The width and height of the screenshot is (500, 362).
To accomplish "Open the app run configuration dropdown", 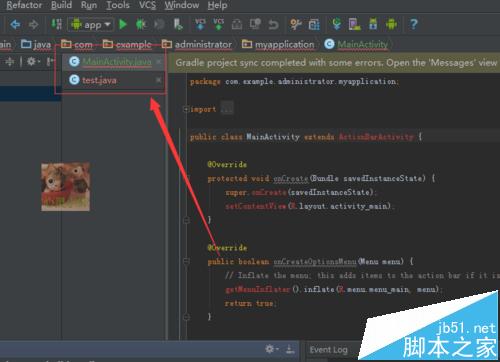I will tap(90, 25).
